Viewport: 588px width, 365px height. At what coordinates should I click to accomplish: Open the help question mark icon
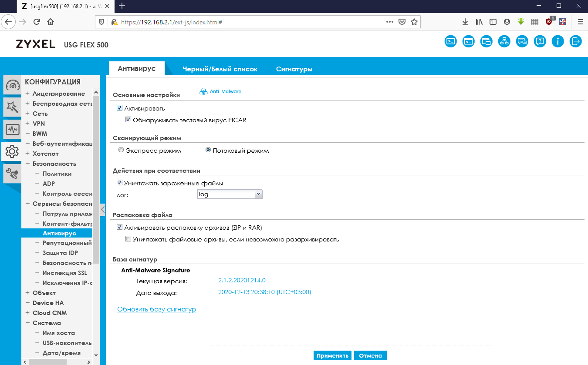(x=540, y=41)
